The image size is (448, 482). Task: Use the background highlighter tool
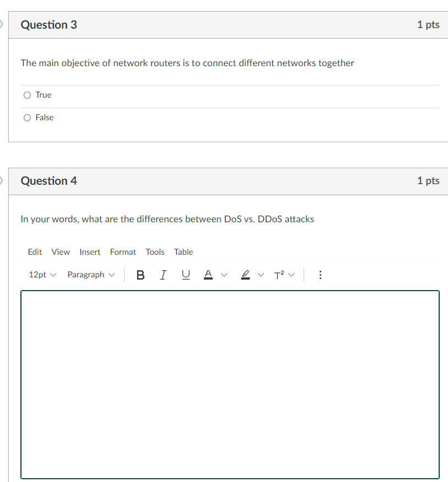tap(245, 275)
